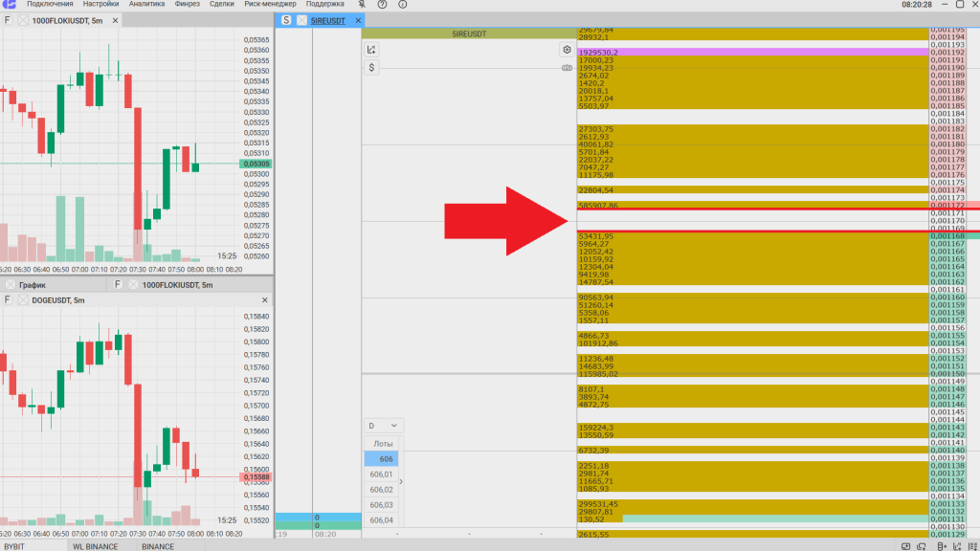
Task: Click the chart icon under the 5IREUSDT header
Action: pos(371,49)
